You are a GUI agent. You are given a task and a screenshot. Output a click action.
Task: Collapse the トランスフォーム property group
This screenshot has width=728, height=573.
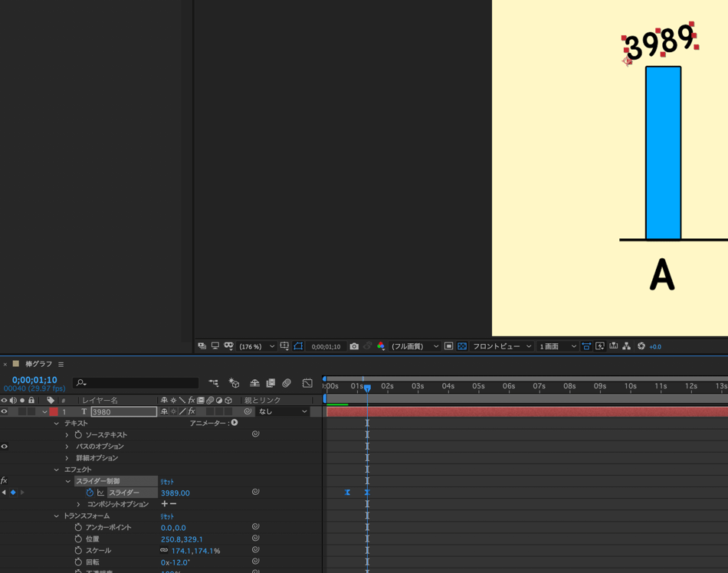coord(57,516)
